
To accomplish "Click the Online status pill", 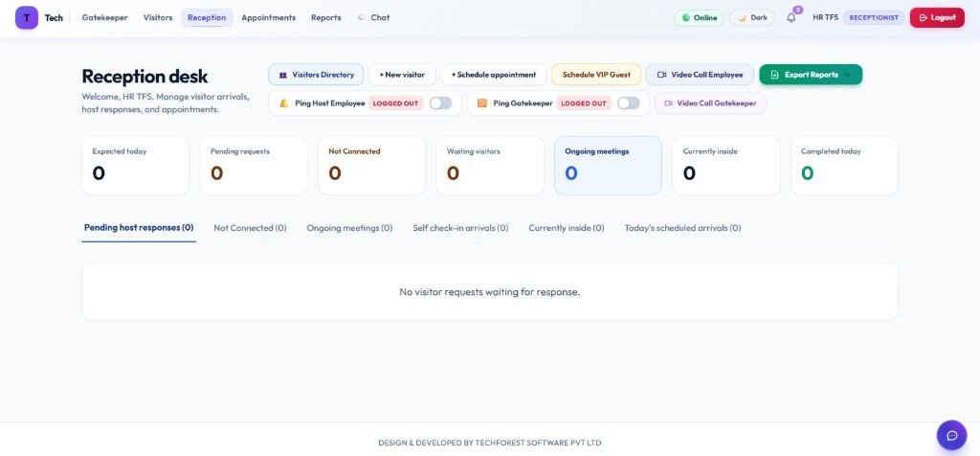I will (x=699, y=17).
